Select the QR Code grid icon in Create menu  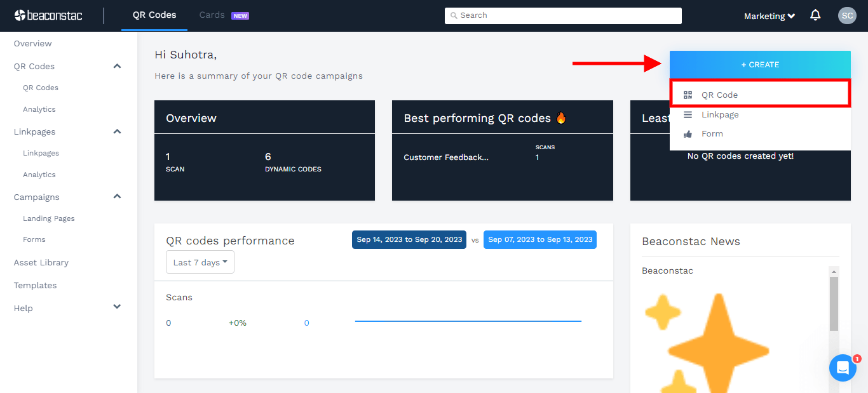[688, 95]
